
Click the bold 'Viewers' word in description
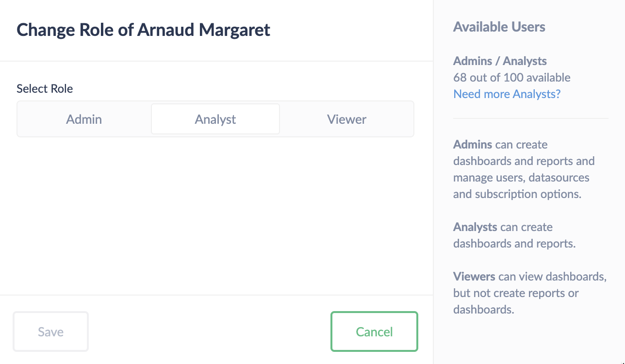tap(474, 277)
